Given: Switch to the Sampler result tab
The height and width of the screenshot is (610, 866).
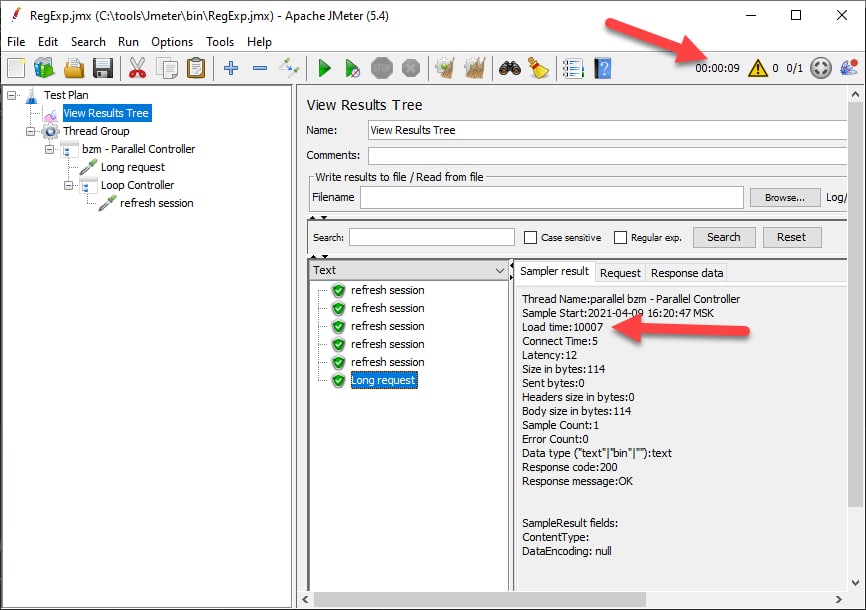Looking at the screenshot, I should [x=555, y=271].
